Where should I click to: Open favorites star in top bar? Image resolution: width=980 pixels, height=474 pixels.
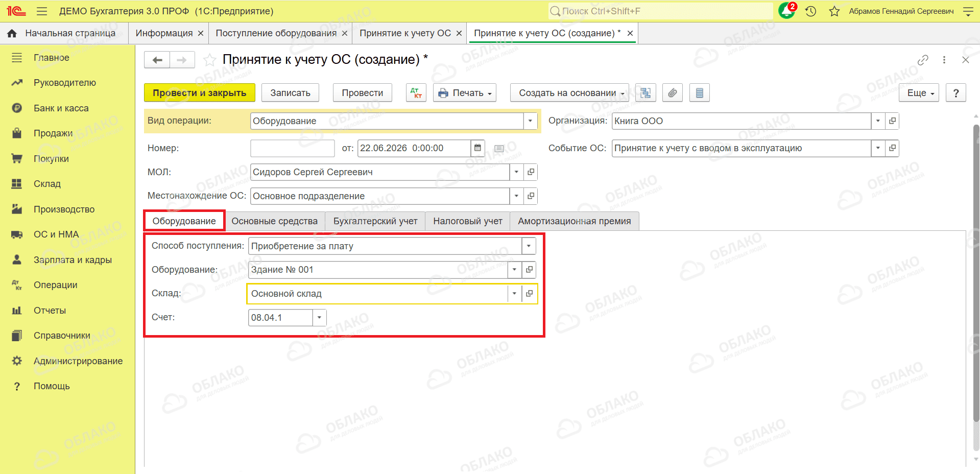[x=834, y=11]
